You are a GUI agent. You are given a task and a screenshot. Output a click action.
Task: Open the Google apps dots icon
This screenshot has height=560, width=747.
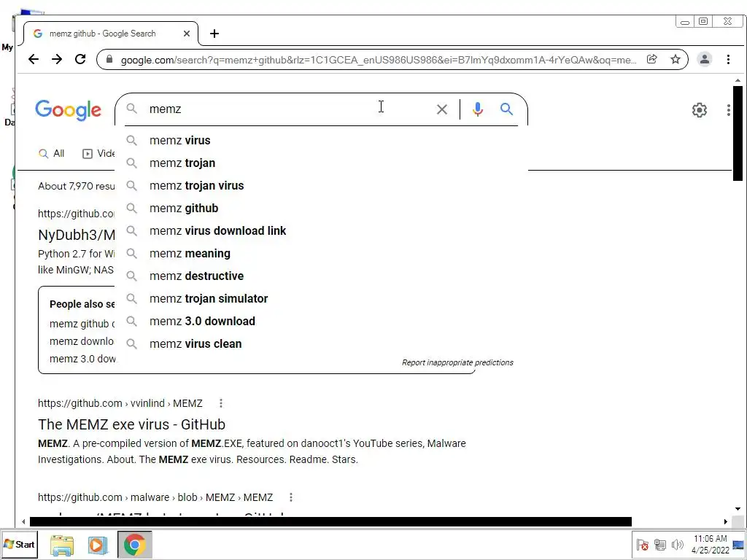729,110
